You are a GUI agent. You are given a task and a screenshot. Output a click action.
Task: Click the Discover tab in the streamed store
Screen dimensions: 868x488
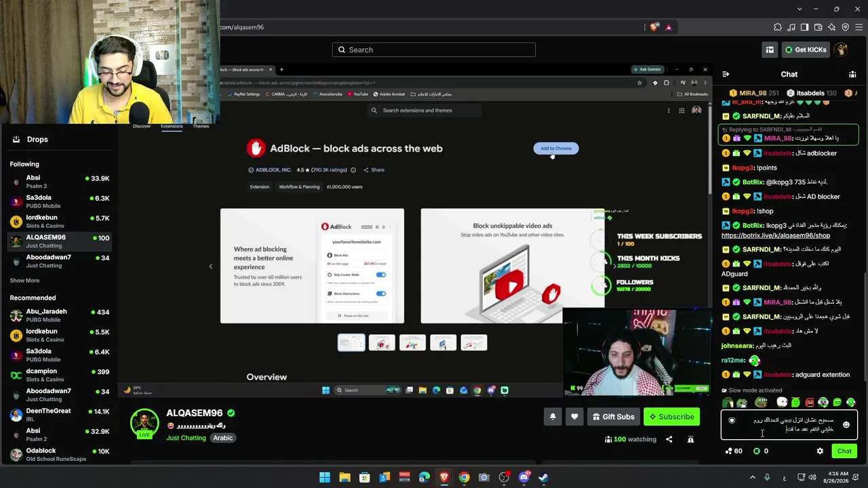point(142,126)
